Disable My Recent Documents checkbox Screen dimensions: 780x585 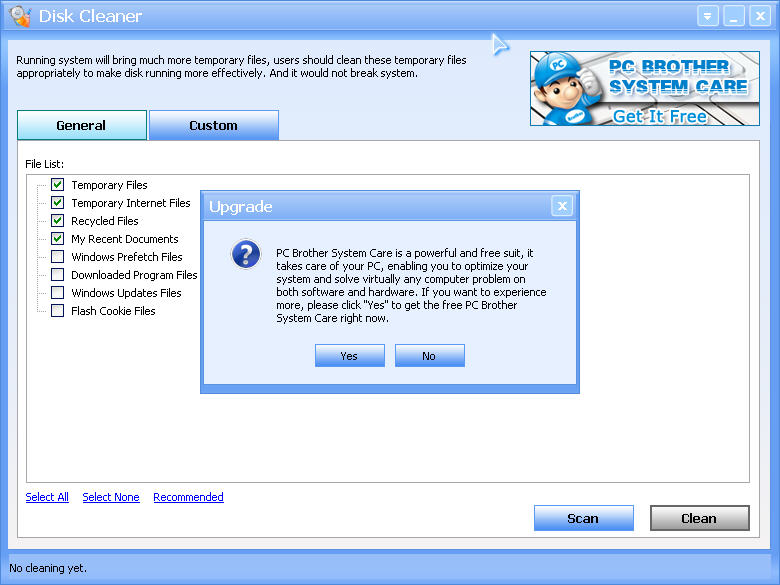[x=58, y=239]
